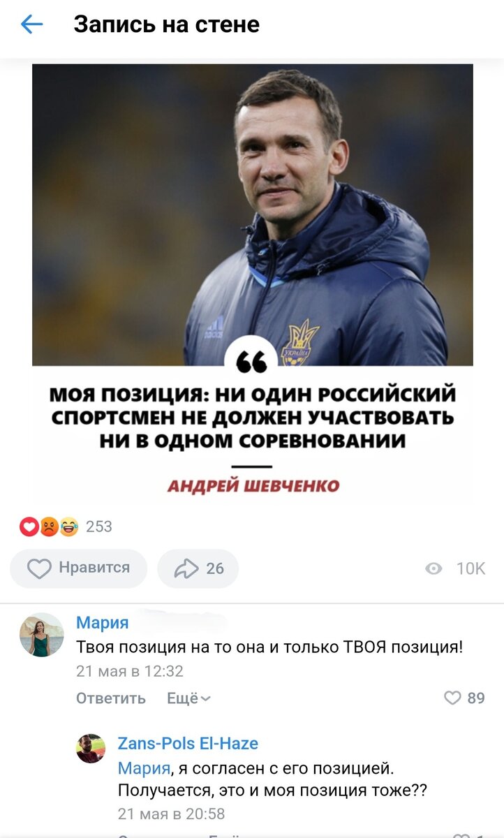Viewport: 504px width, 838px height.
Task: Reply to Мария's comment with Ответить
Action: [111, 698]
